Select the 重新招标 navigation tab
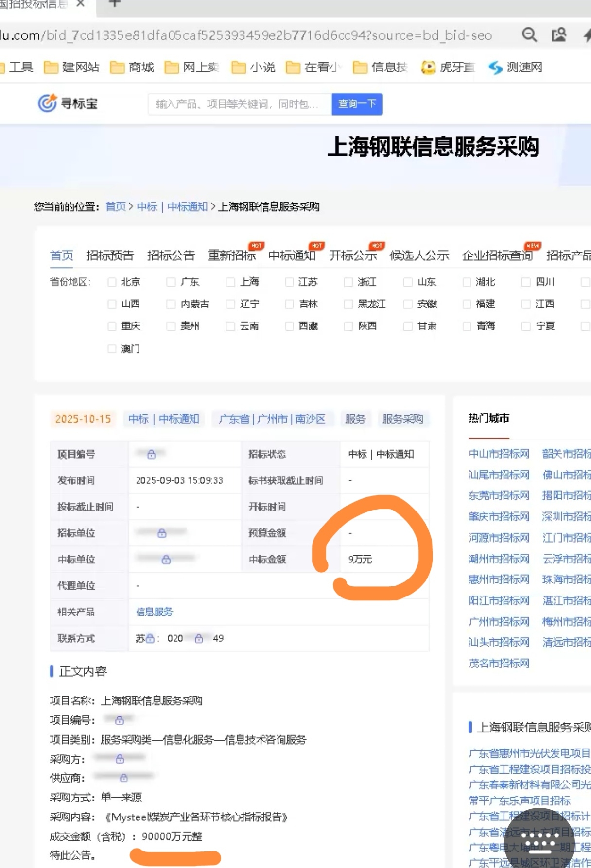 (x=232, y=255)
